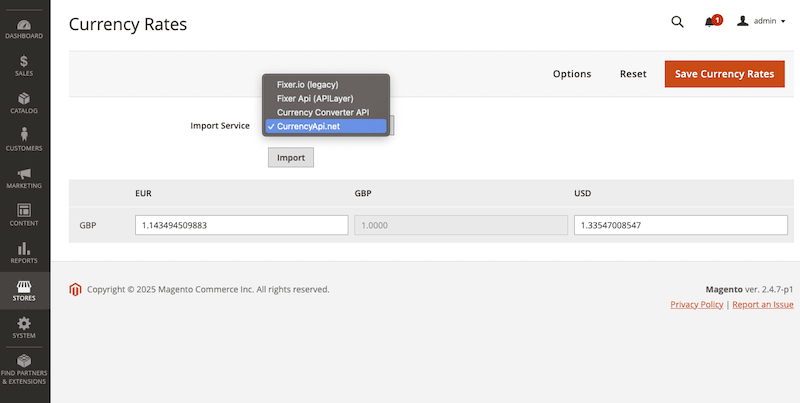Click the Reset button
Image resolution: width=800 pixels, height=403 pixels.
point(633,74)
